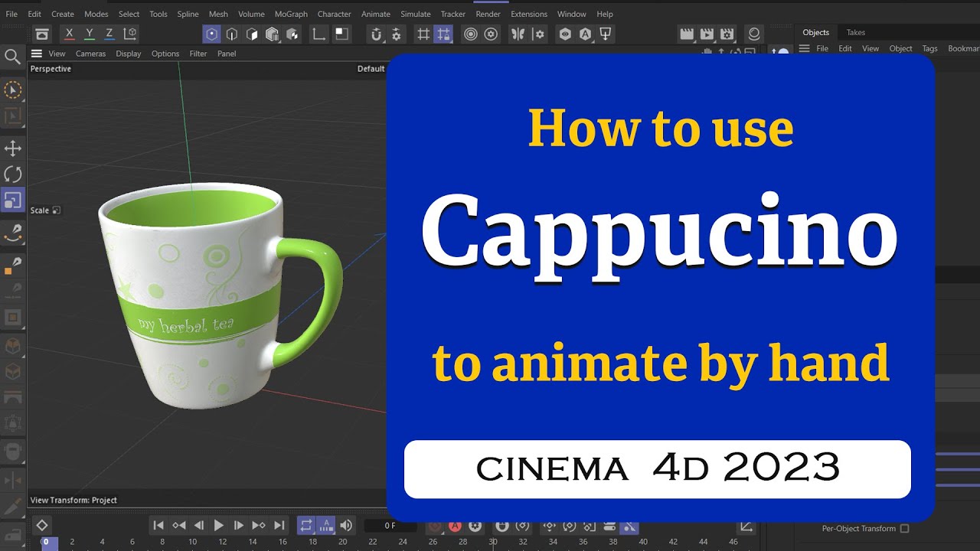Viewport: 980px width, 551px height.
Task: Edit the current frame 0 F field
Action: point(390,526)
